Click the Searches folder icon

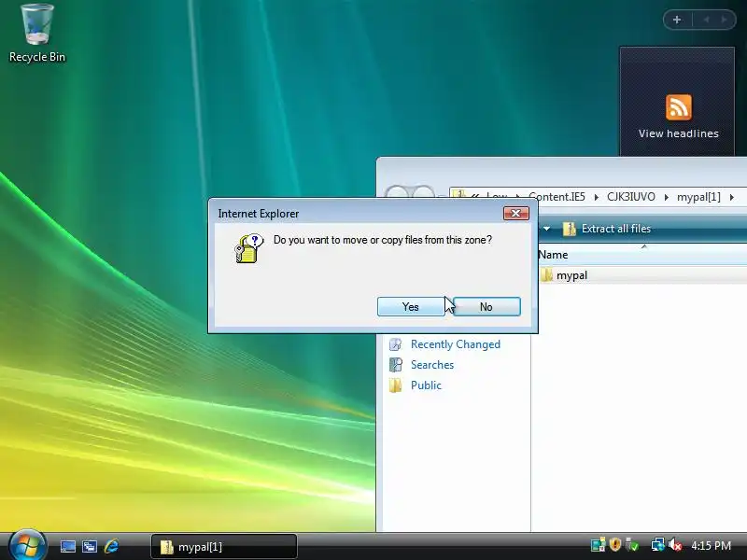click(x=395, y=365)
